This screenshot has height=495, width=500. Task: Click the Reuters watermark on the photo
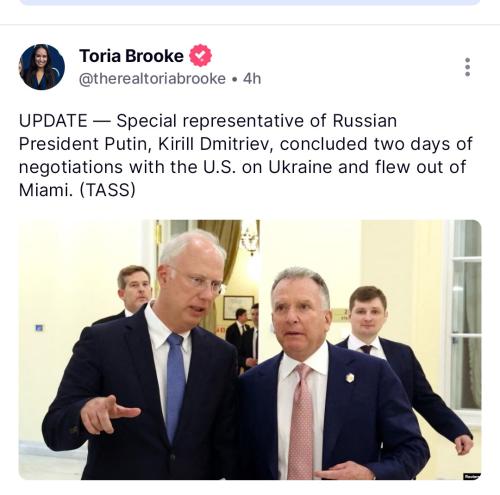coord(472,476)
